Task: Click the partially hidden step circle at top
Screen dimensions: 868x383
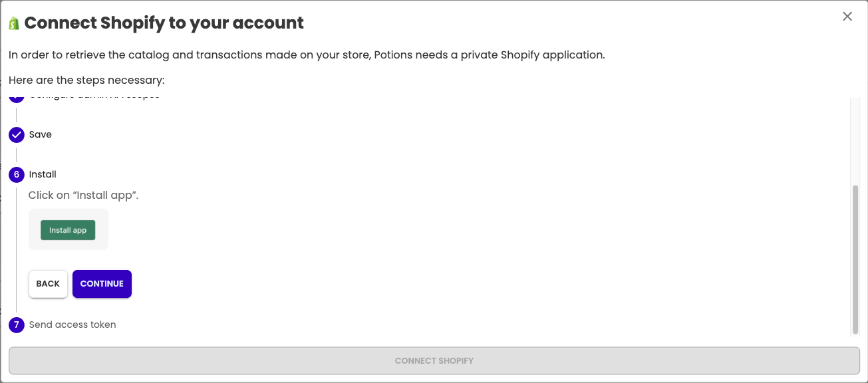Action: pyautogui.click(x=17, y=98)
